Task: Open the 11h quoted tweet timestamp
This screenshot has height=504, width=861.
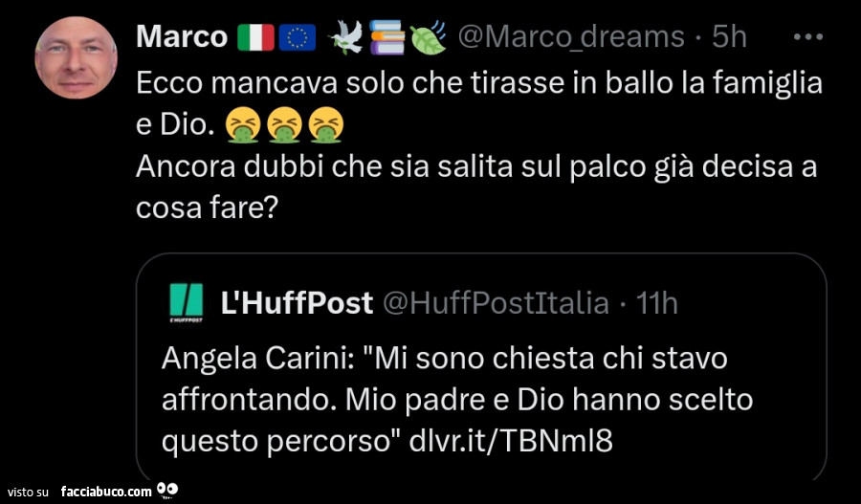Action: (656, 303)
